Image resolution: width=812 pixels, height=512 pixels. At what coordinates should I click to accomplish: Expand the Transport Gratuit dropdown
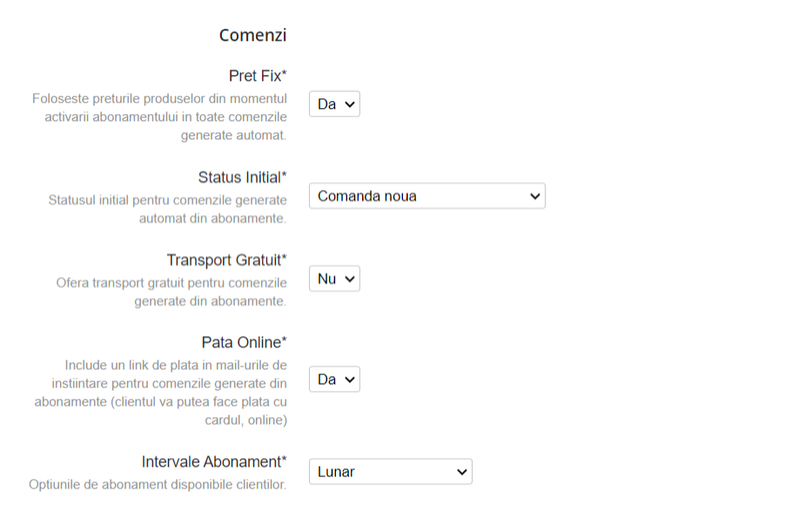[334, 280]
